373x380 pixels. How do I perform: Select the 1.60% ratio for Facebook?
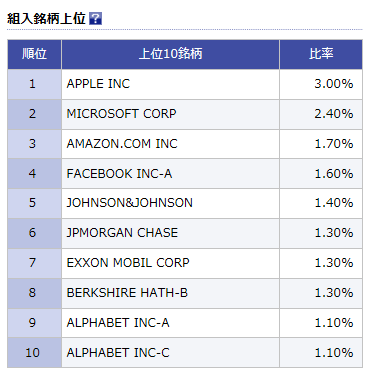click(334, 174)
